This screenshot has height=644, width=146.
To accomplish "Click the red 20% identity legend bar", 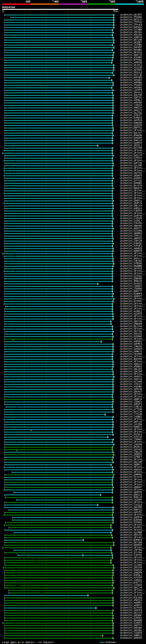I will (x=16, y=4).
